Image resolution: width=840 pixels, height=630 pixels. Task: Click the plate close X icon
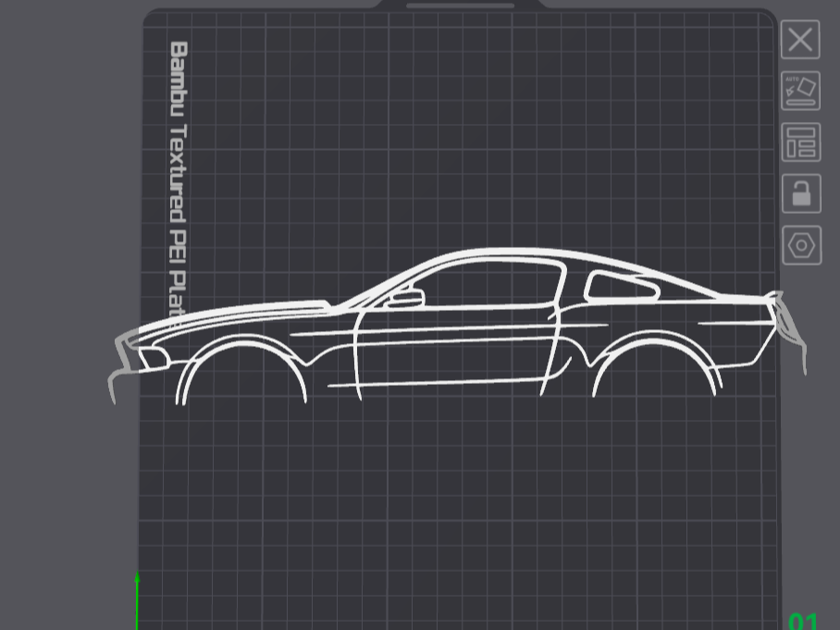click(x=800, y=40)
